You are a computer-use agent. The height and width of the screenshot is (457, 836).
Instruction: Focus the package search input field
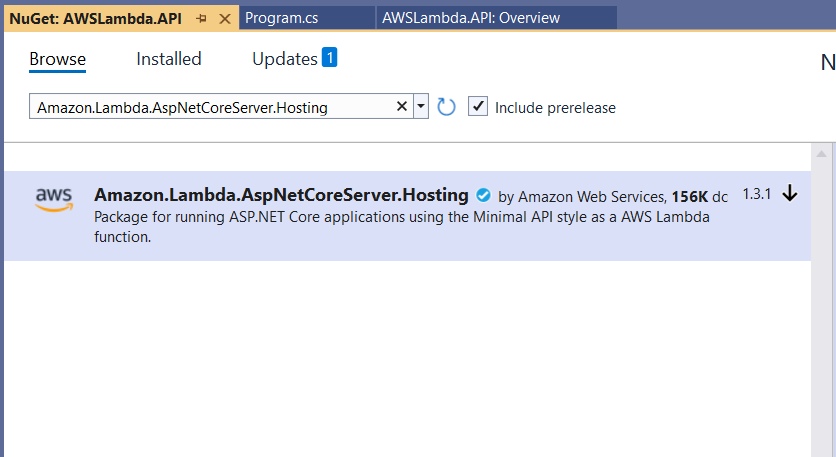click(212, 107)
